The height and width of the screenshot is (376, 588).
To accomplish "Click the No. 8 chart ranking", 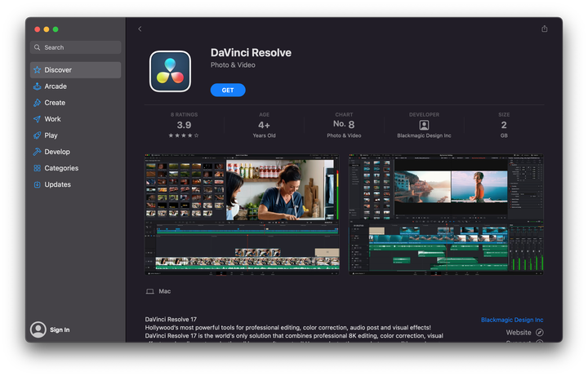I will point(344,124).
